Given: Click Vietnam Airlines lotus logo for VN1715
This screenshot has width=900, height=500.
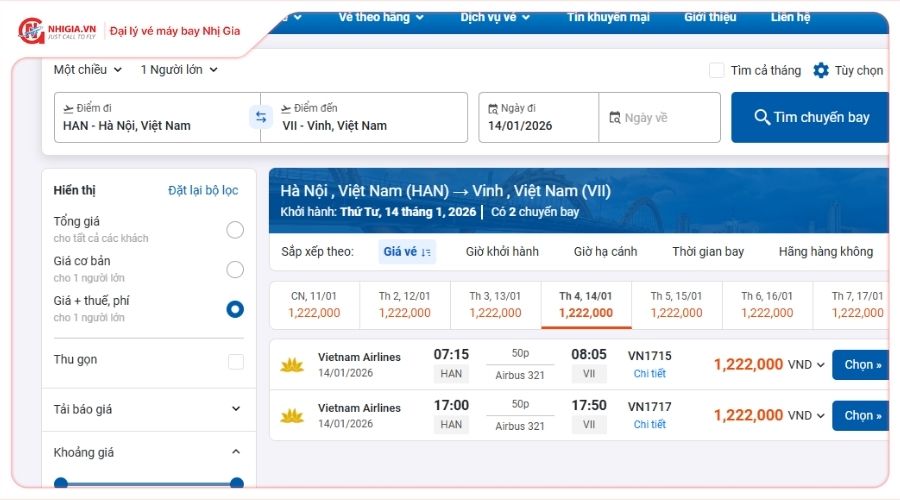Looking at the screenshot, I should click(x=292, y=365).
